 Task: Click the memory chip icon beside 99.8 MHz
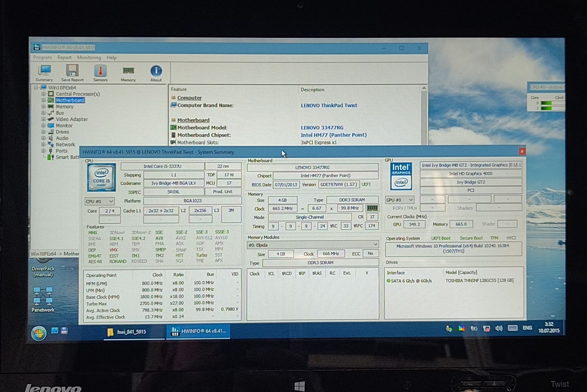point(372,208)
